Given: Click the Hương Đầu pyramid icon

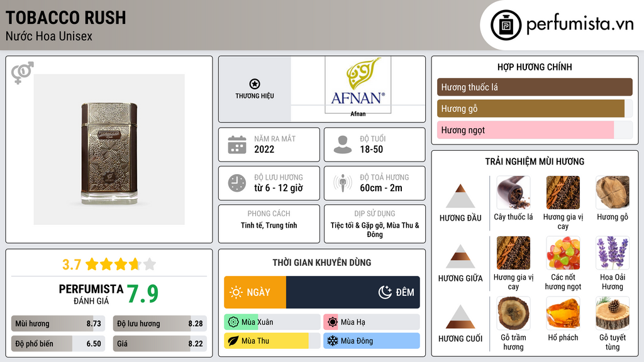Looking at the screenshot, I should point(460,196).
